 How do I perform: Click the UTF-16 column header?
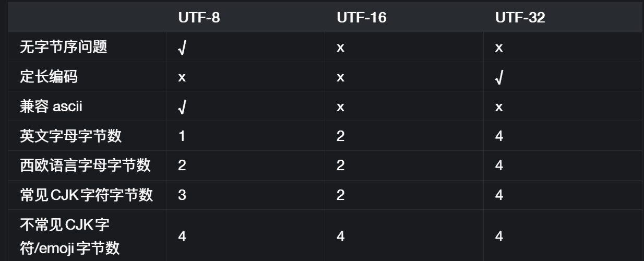coord(361,18)
